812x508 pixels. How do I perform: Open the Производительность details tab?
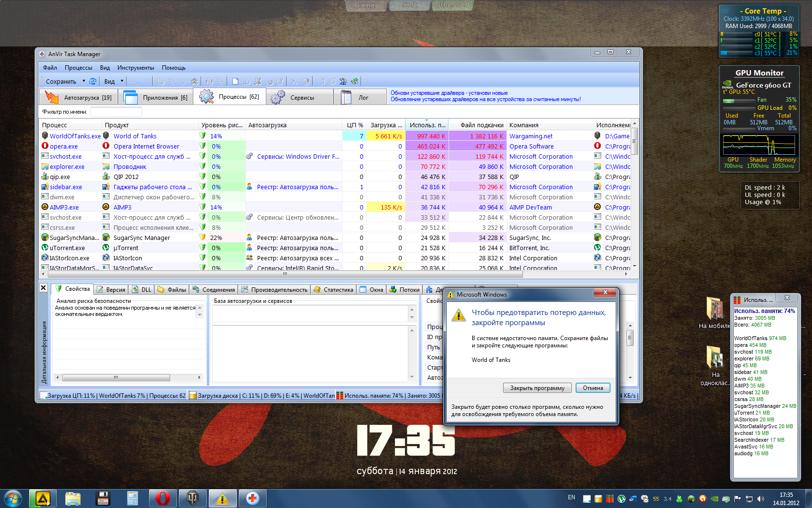[x=275, y=289]
